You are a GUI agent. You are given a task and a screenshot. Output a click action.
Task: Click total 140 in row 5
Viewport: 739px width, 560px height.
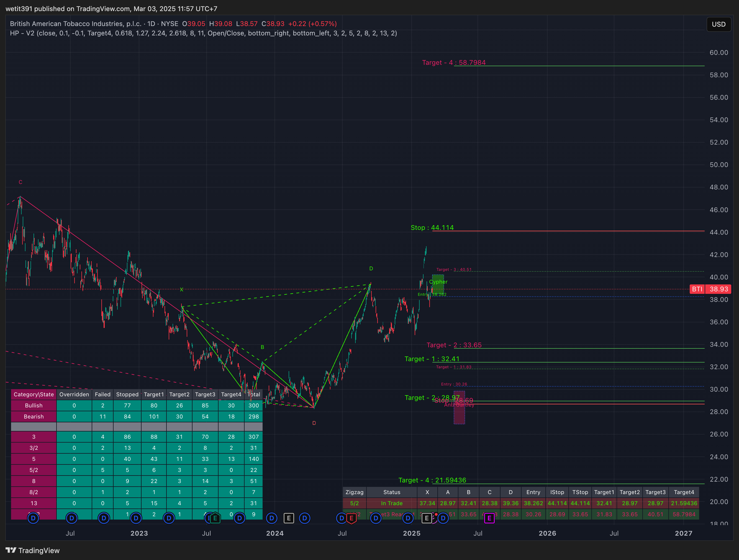(253, 459)
